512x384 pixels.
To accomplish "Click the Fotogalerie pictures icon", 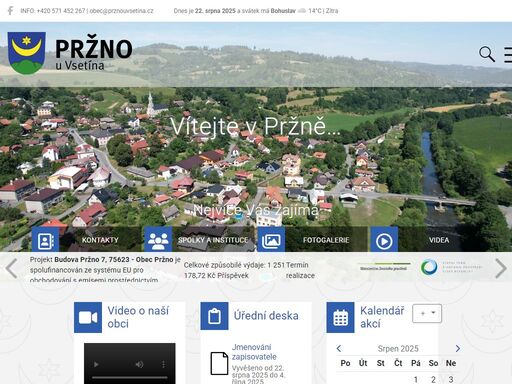I will (271, 241).
